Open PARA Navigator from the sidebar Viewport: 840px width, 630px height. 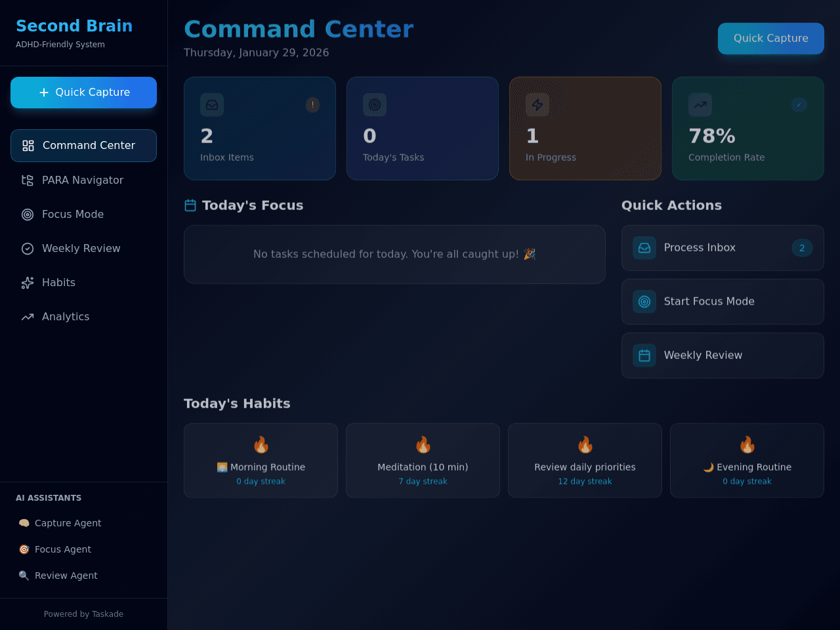[x=83, y=180]
